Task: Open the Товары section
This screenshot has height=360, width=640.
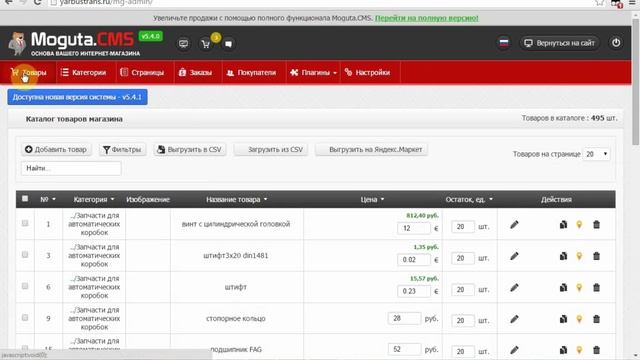Action: pyautogui.click(x=29, y=73)
